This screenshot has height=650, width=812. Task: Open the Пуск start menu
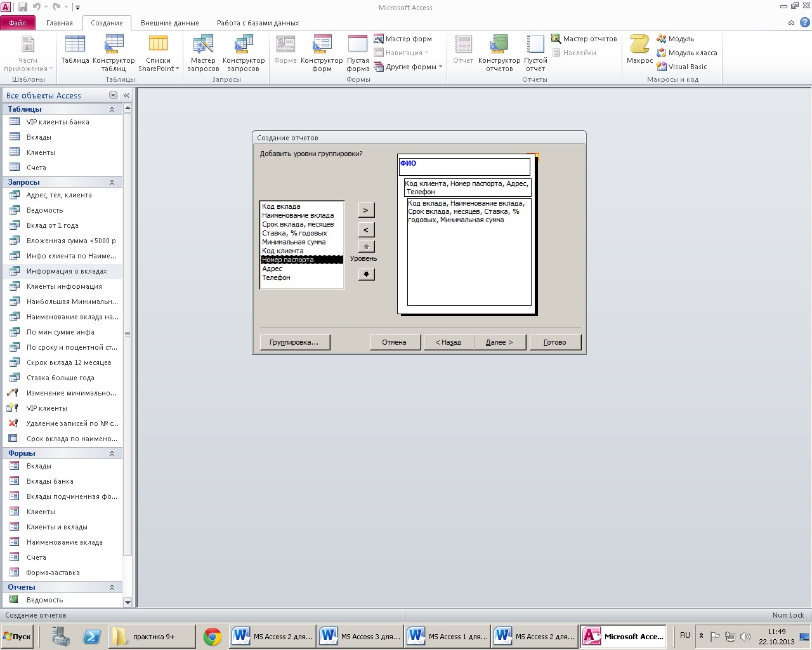pos(18,637)
